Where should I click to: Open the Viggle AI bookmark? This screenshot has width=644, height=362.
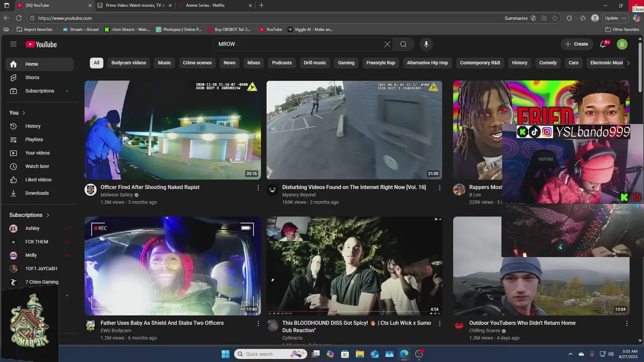310,29
